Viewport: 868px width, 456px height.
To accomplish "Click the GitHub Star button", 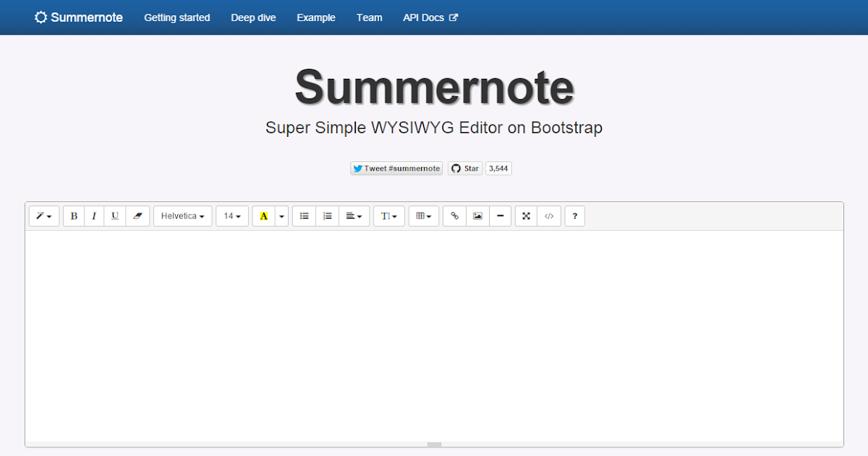I will 465,168.
